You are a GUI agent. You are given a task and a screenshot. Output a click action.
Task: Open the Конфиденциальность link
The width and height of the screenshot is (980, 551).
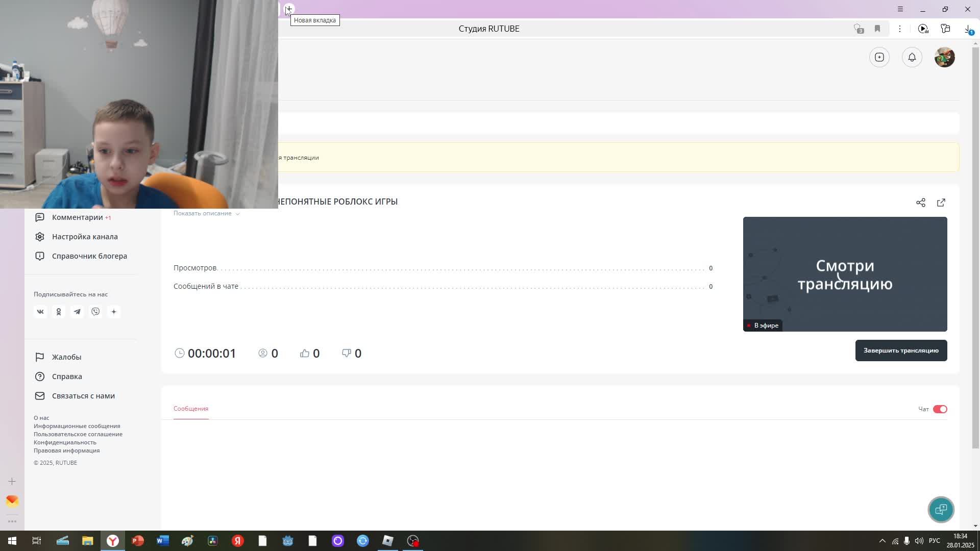tap(65, 442)
